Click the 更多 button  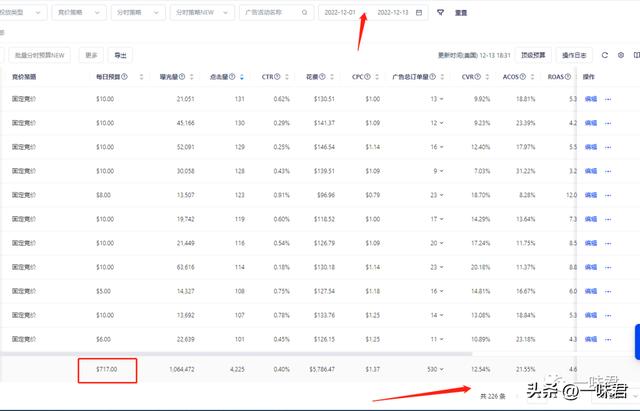click(91, 55)
